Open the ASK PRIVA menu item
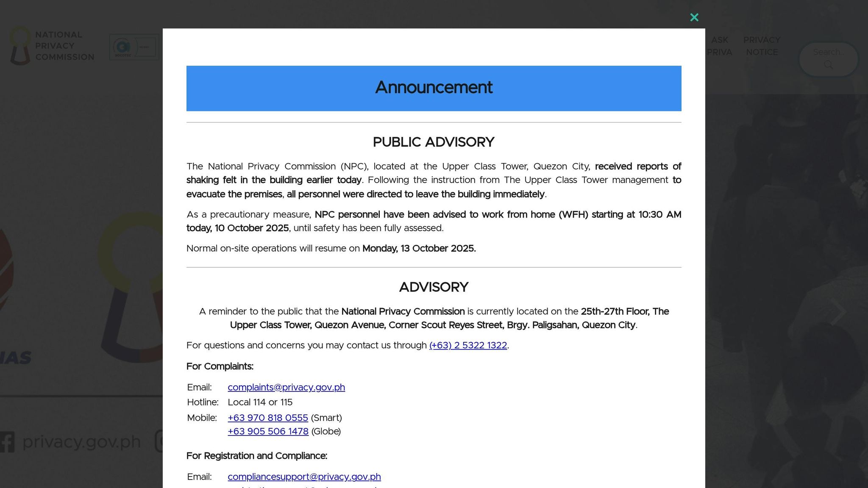Viewport: 868px width, 488px height. [720, 46]
